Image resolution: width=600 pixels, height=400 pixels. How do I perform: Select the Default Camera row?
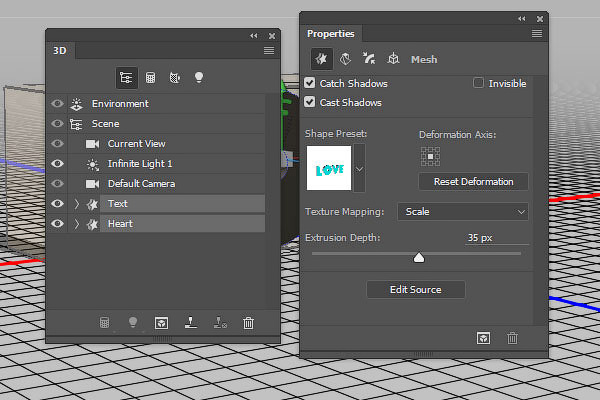click(157, 184)
